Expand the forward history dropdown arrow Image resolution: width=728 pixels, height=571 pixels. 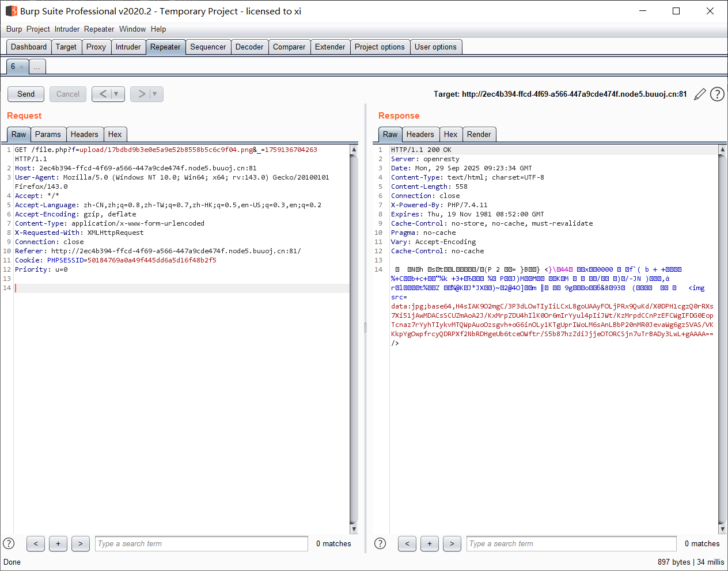(156, 94)
